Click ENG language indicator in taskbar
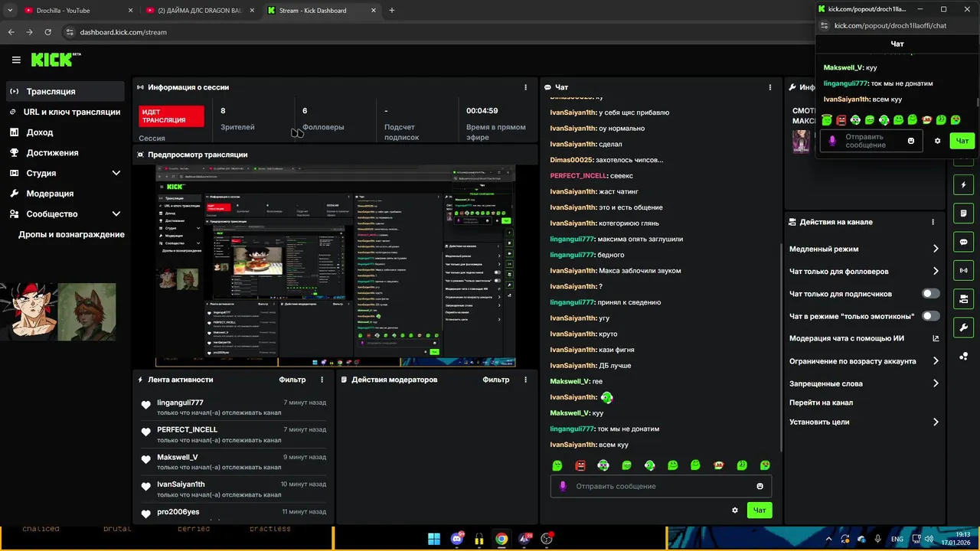 (897, 539)
